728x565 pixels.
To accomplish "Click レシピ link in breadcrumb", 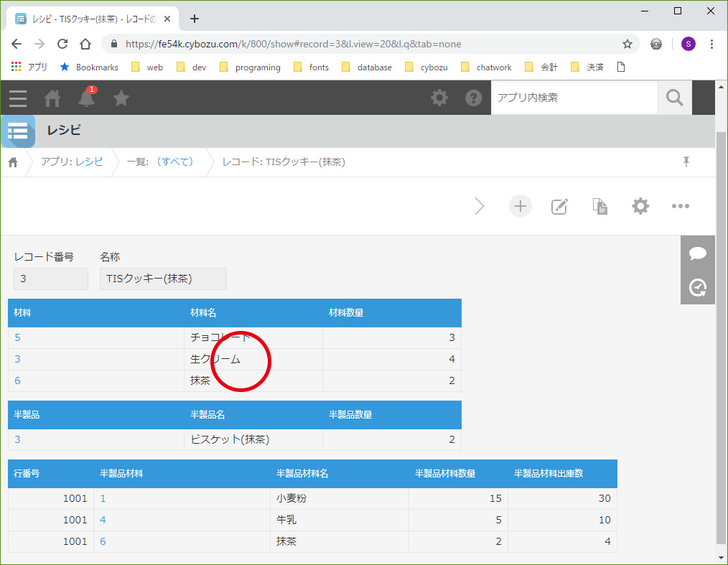I will 89,162.
